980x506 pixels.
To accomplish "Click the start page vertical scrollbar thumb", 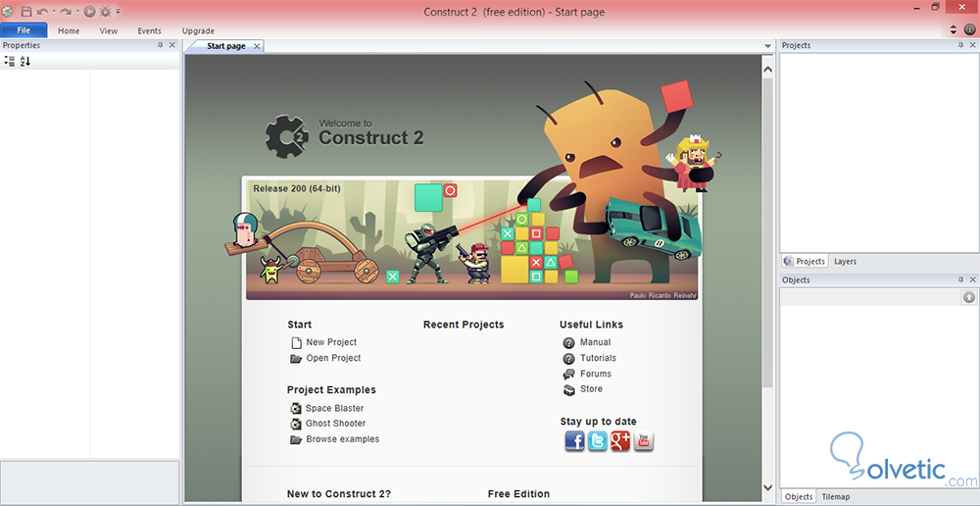I will [x=767, y=232].
